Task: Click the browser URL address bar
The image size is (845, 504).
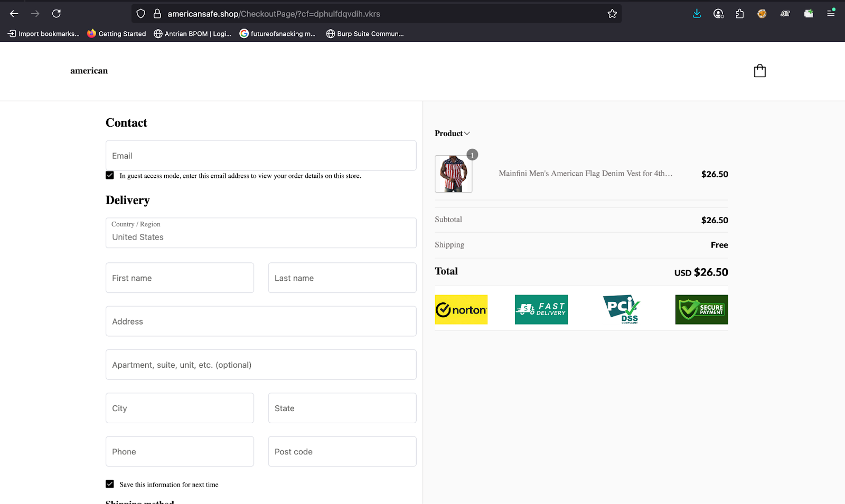Action: 376,14
